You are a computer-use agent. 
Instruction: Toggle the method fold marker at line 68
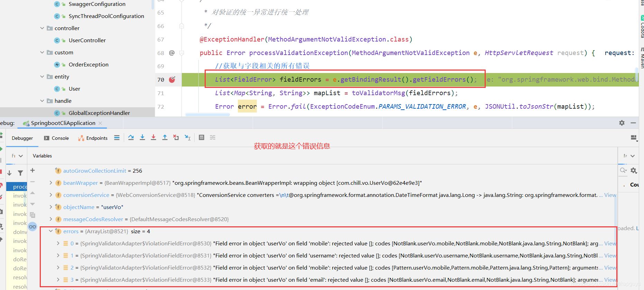(182, 53)
